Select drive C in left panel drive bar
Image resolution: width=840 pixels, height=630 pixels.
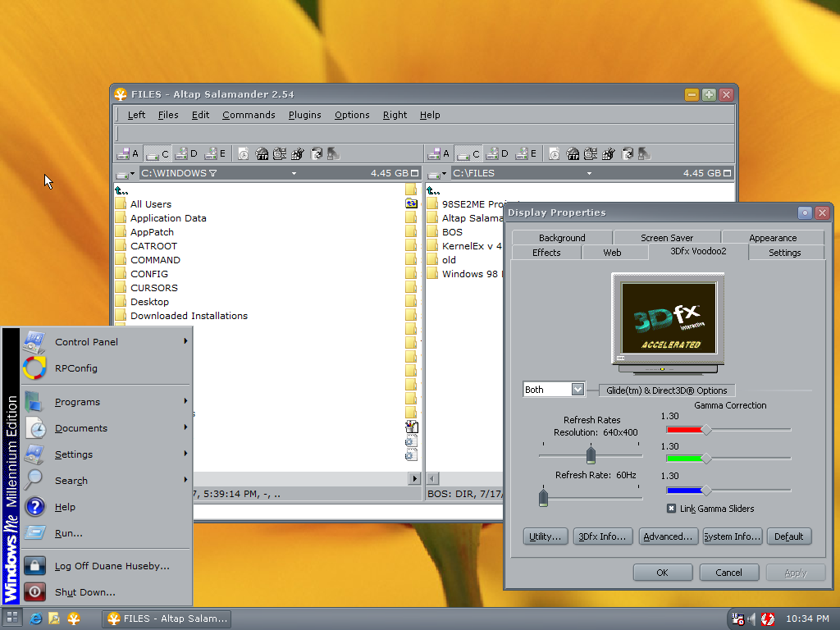[x=157, y=154]
